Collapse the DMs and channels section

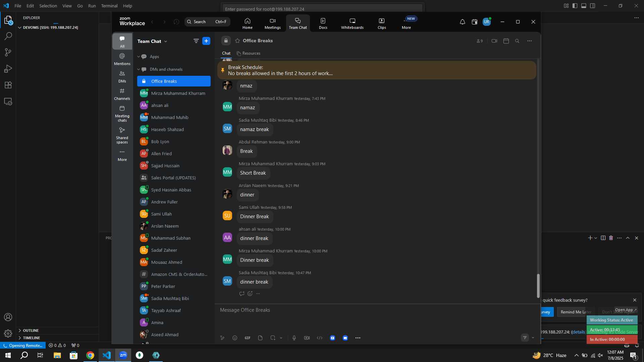138,69
